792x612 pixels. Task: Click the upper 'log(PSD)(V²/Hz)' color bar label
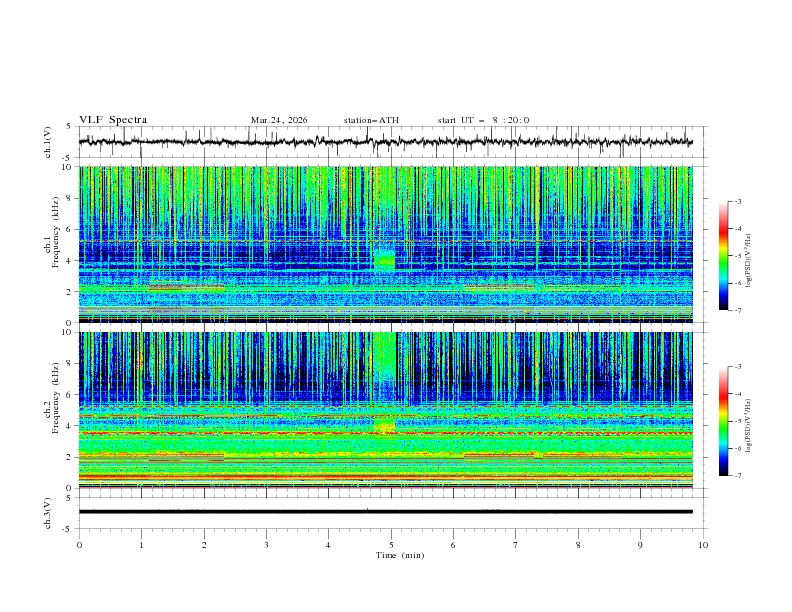point(749,261)
